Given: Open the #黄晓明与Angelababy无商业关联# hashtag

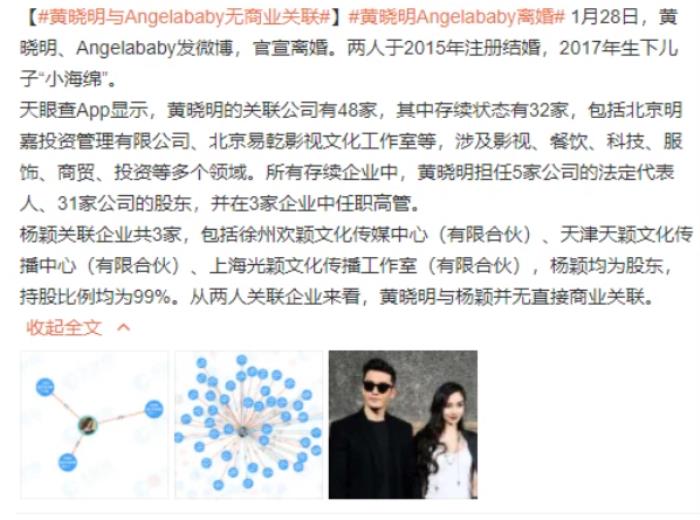Looking at the screenshot, I should click(184, 17).
